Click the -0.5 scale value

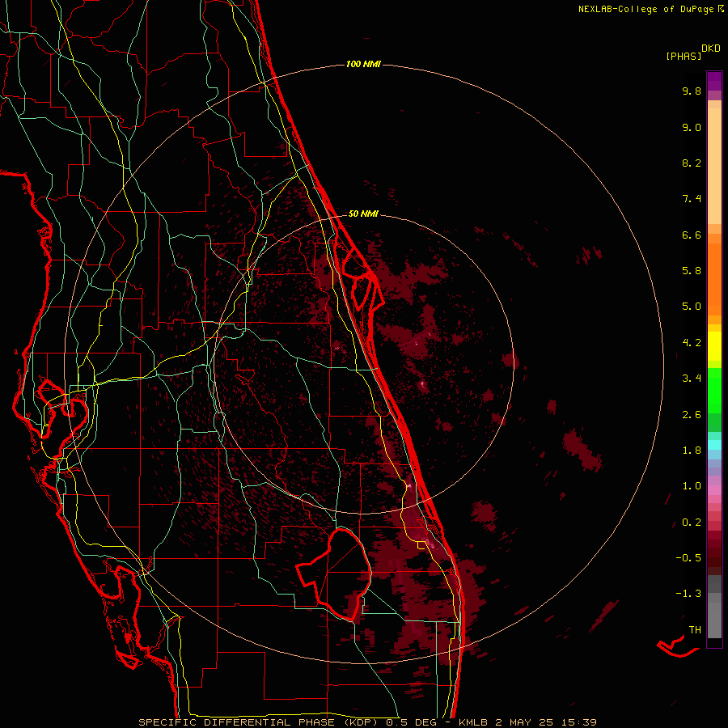tap(688, 558)
